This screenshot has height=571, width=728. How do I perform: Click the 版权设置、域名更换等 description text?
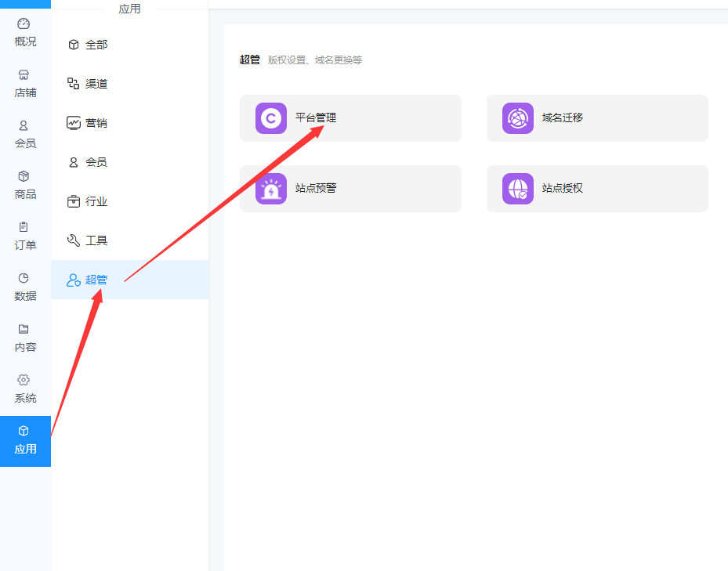(x=315, y=60)
